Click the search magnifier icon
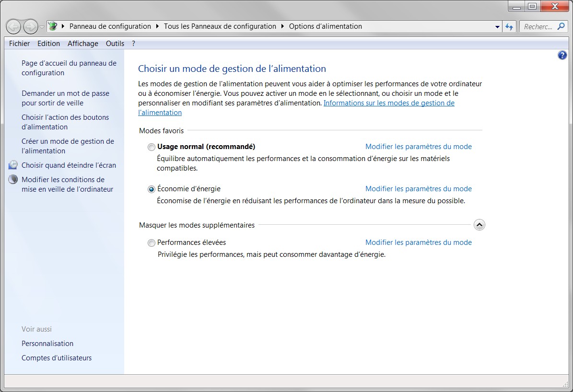Viewport: 573px width, 392px height. coord(561,26)
